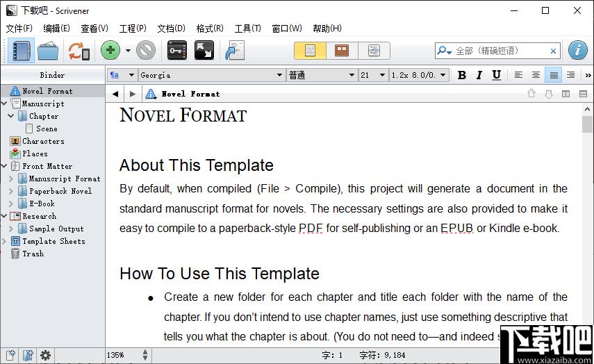Expand Template Sheets

(3, 241)
